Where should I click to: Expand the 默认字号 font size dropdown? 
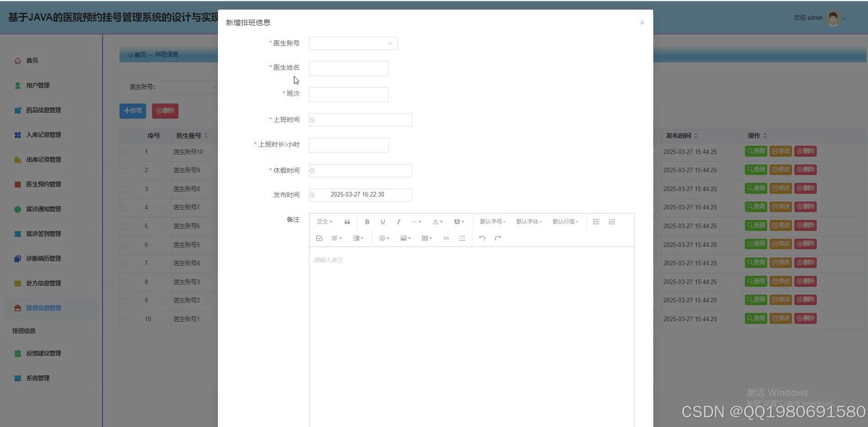click(492, 221)
